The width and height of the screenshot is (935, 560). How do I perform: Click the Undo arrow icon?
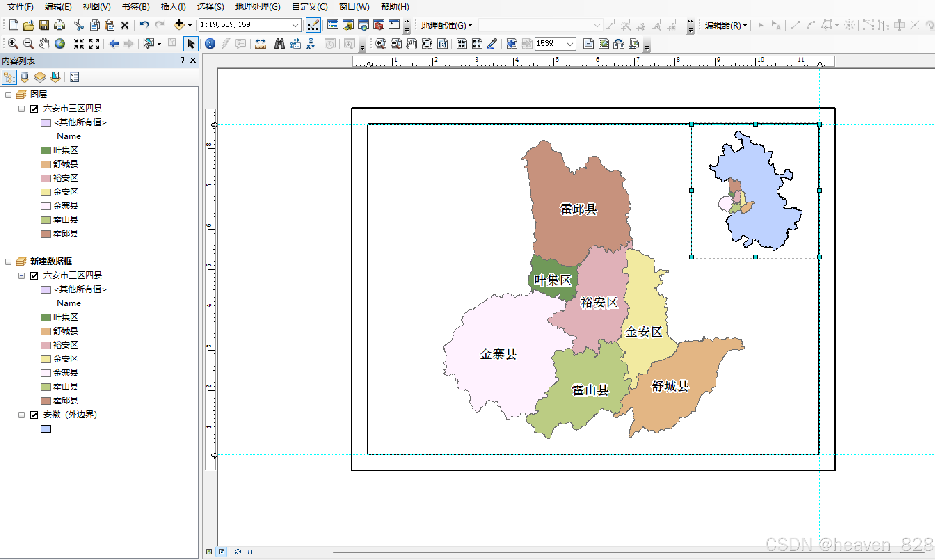click(x=144, y=25)
